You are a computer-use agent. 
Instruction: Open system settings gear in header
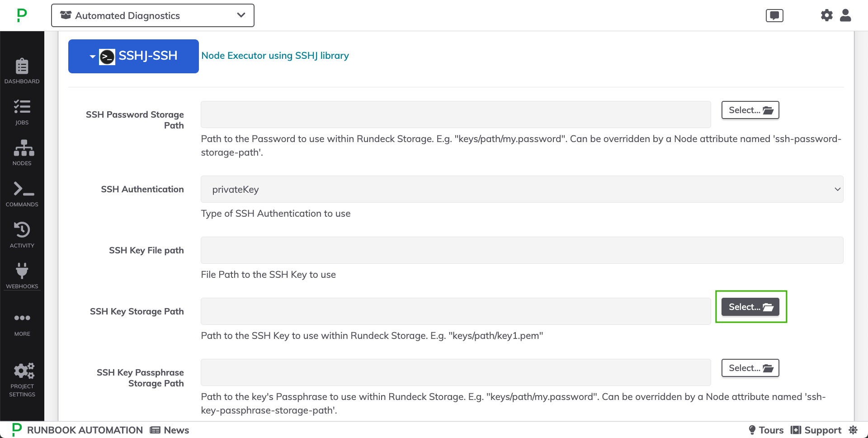point(826,15)
